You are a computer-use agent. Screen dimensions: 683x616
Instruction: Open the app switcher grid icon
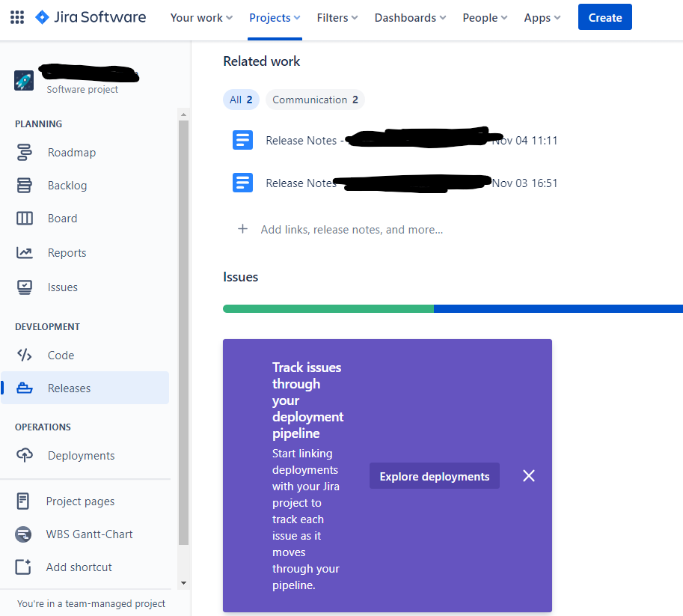point(17,17)
